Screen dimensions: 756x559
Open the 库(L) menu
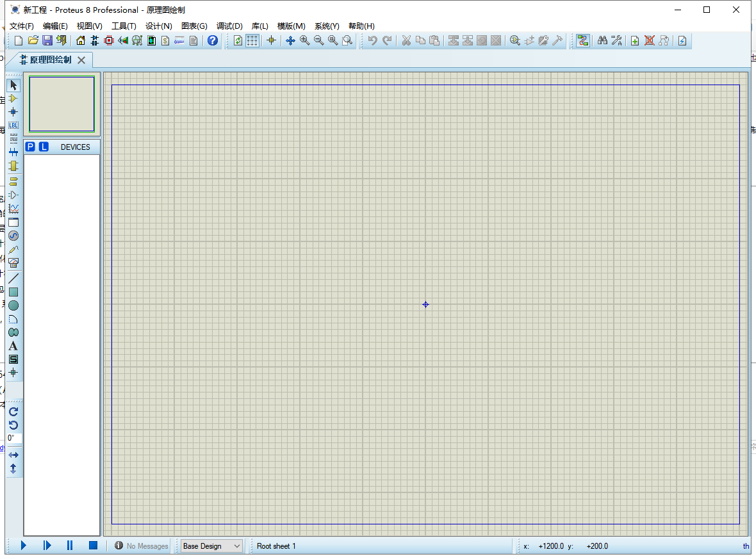click(260, 26)
